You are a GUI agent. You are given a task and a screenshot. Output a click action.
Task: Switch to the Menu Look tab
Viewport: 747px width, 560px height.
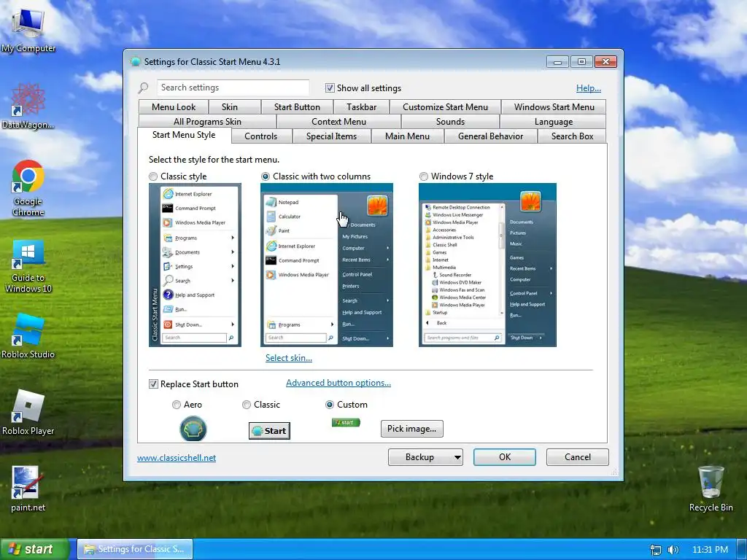point(174,107)
